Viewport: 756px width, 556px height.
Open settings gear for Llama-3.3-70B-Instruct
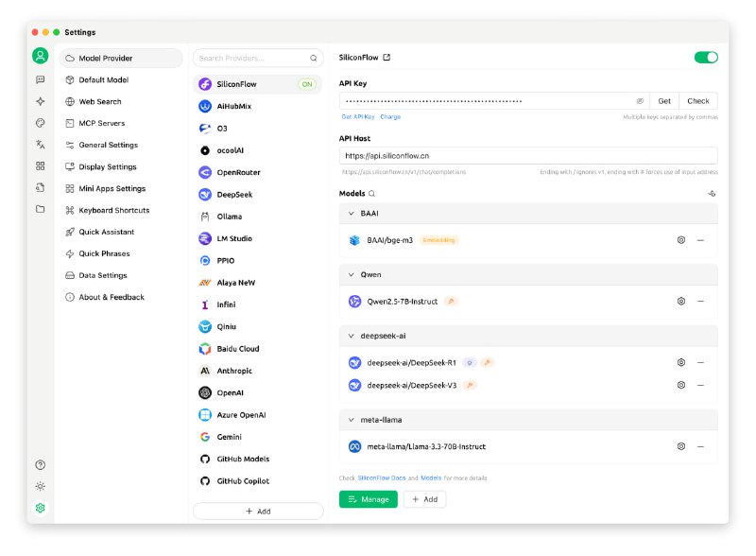(x=681, y=446)
